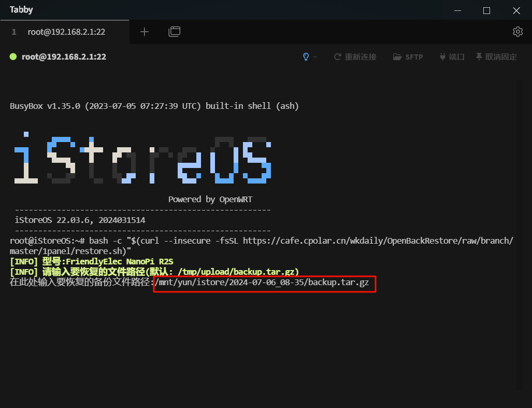Select the root@192.168.2.1:22 tab
The image size is (532, 408).
click(x=64, y=32)
